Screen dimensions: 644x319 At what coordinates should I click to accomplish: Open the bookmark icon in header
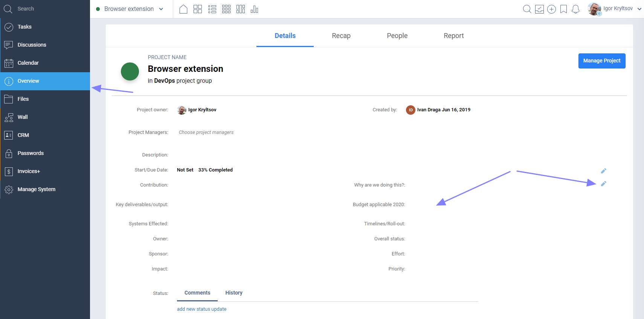tap(563, 9)
